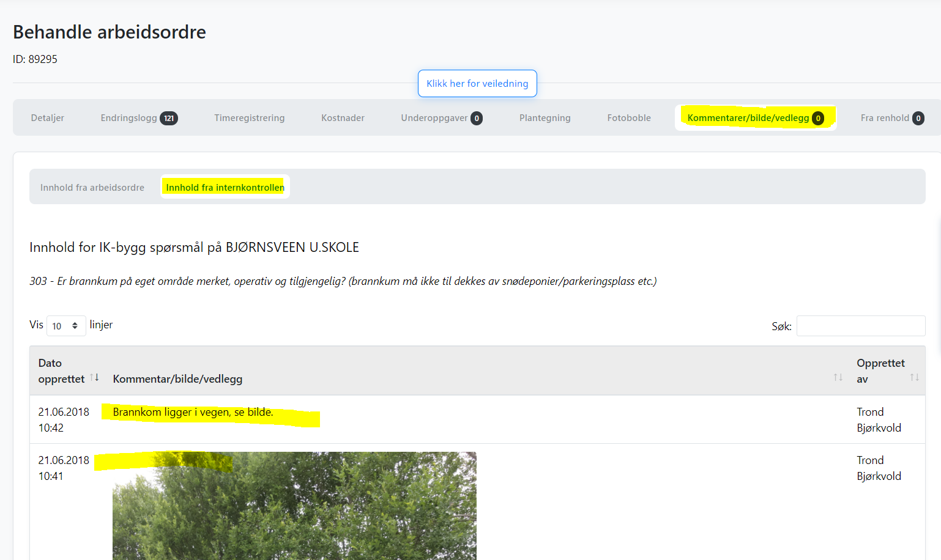The width and height of the screenshot is (941, 560).
Task: Sort by Dato opprettet column arrows
Action: point(94,377)
